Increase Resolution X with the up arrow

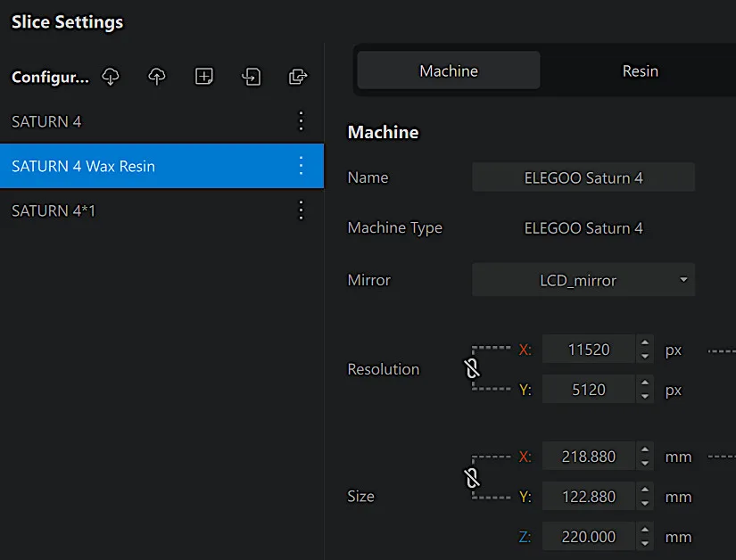[645, 342]
